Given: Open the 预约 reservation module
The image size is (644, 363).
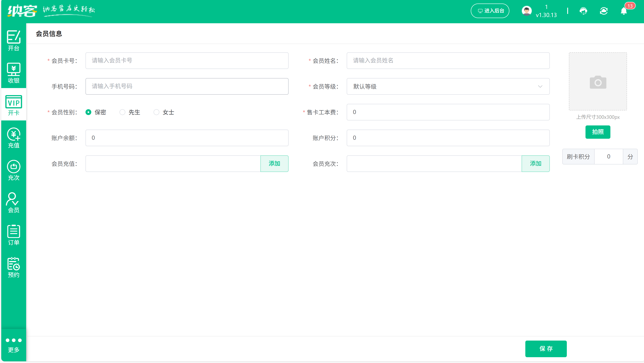Looking at the screenshot, I should [13, 268].
